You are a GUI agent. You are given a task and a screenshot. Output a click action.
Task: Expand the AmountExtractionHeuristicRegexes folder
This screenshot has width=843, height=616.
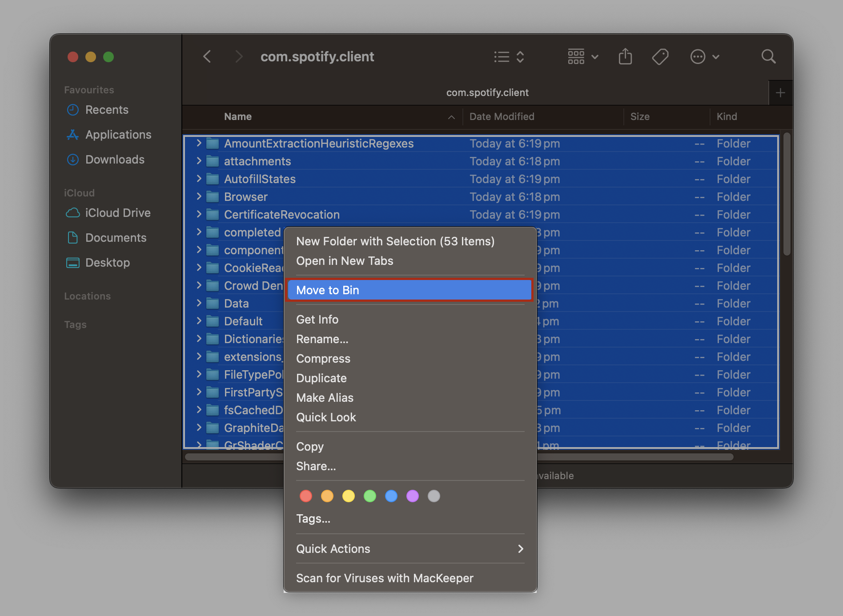199,143
